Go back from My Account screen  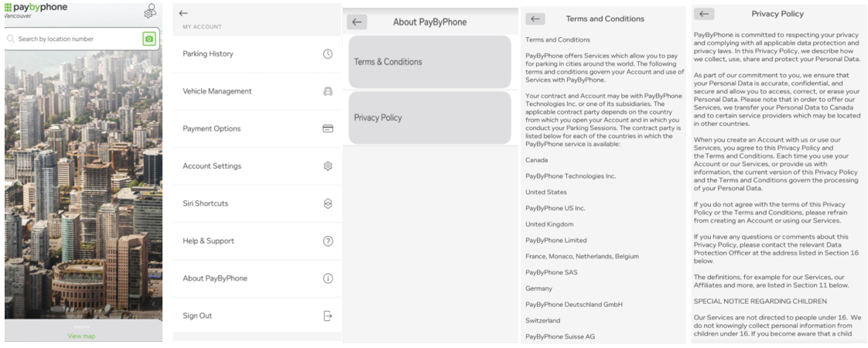[183, 12]
